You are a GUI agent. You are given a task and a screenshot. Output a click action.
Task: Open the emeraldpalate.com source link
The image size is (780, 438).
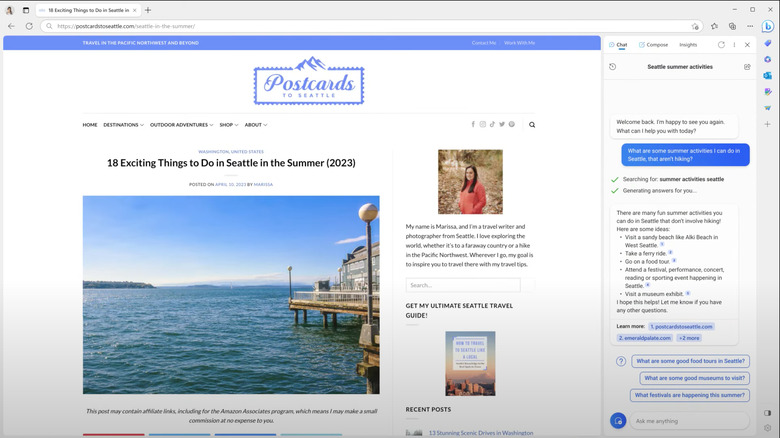click(x=645, y=338)
